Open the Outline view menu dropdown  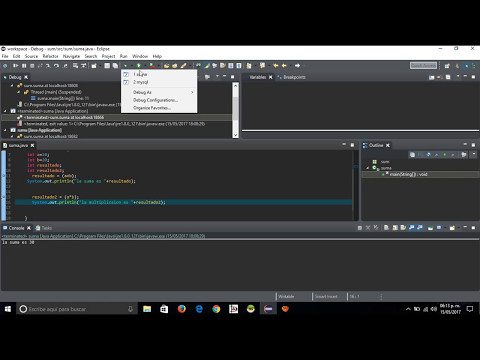[x=473, y=155]
